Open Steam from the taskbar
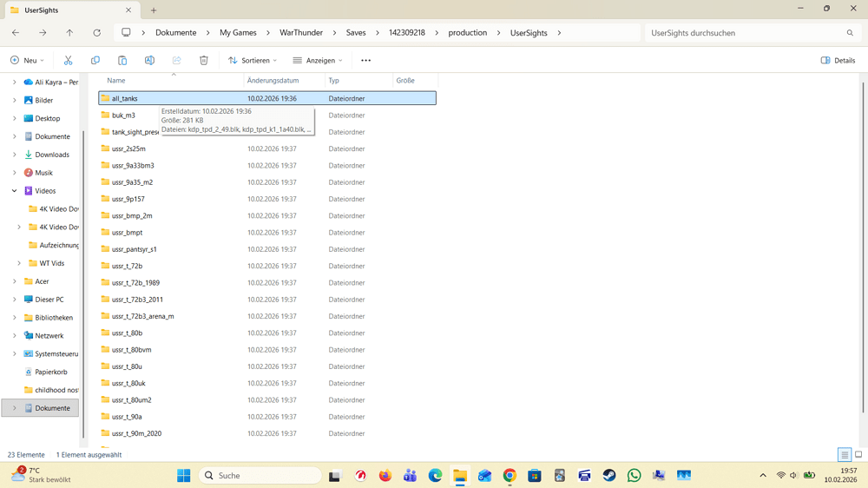 pyautogui.click(x=609, y=475)
